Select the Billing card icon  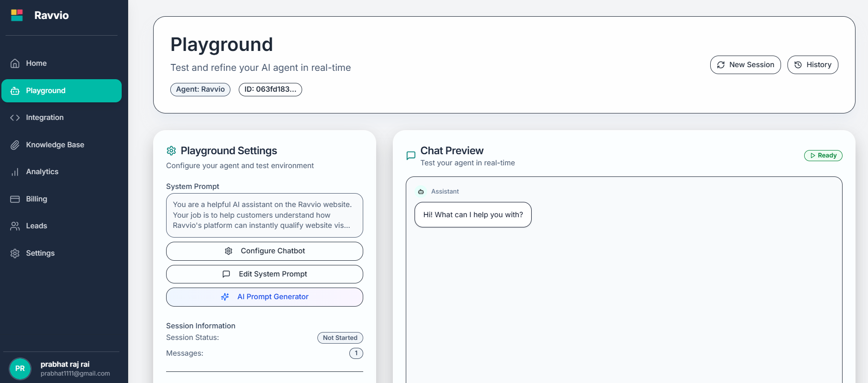pos(14,199)
